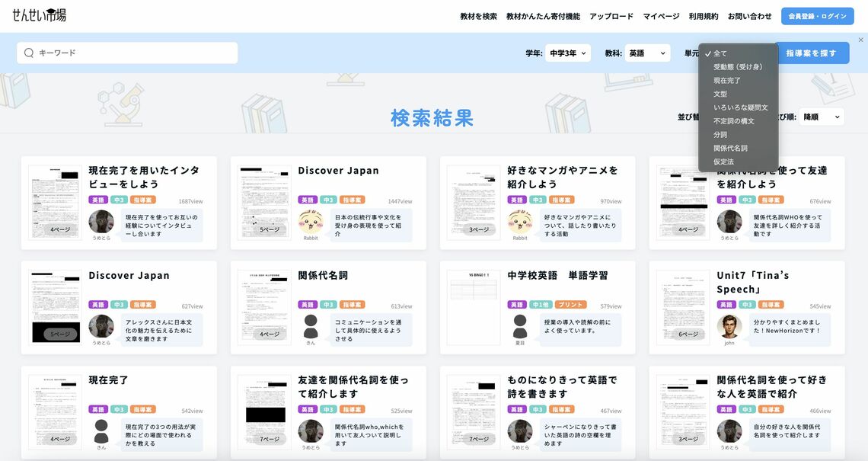Close the blue search bar with the x icon
868x461 pixels.
860,40
